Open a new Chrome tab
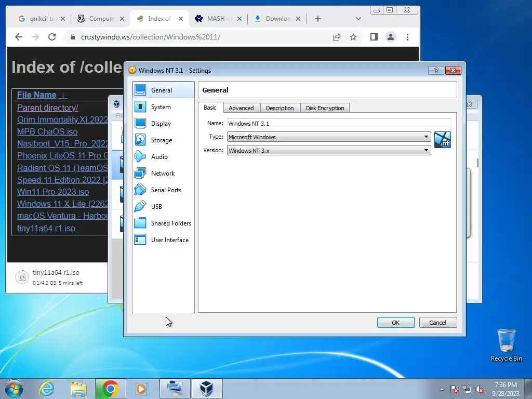This screenshot has height=399, width=532. coord(317,19)
